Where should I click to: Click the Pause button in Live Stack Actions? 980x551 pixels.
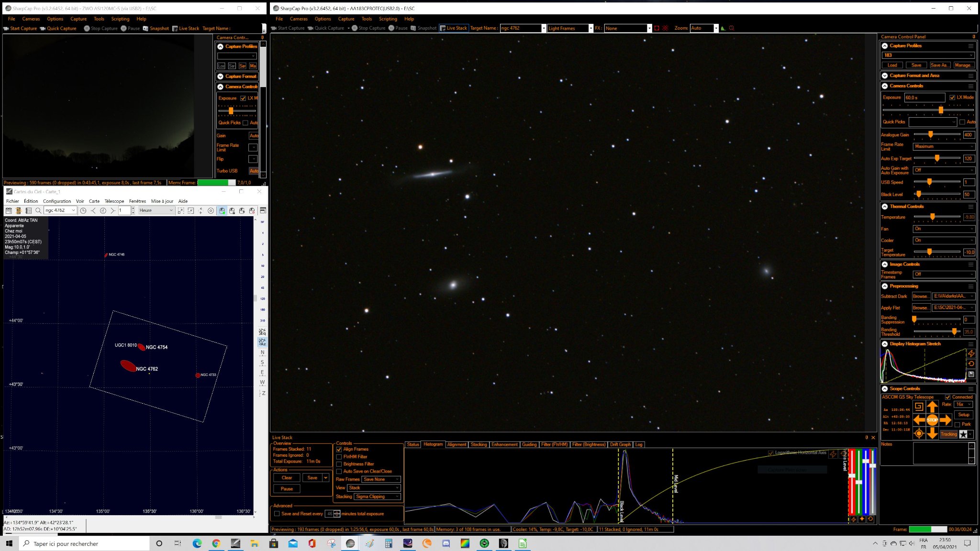point(287,489)
